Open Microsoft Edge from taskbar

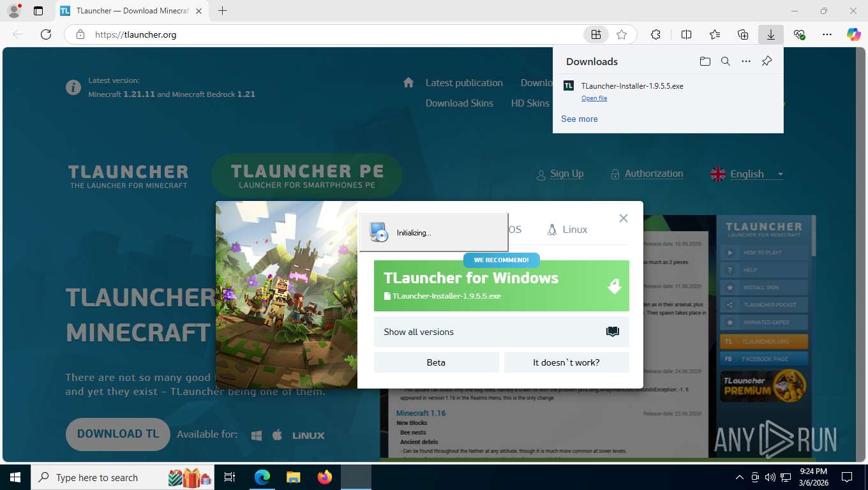(262, 477)
